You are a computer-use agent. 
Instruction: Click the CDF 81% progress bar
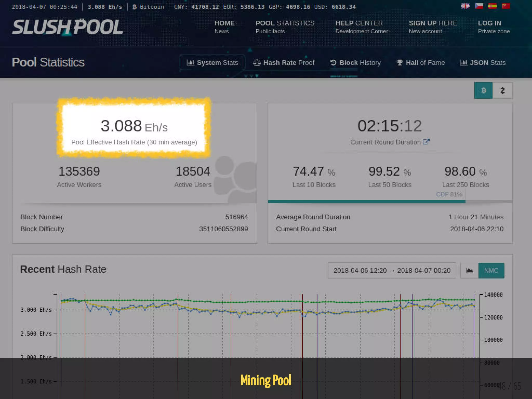366,202
